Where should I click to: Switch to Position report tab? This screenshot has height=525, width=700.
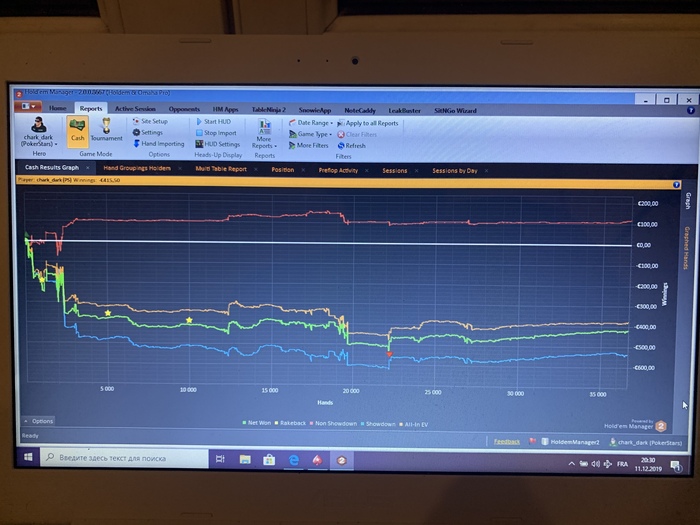283,170
